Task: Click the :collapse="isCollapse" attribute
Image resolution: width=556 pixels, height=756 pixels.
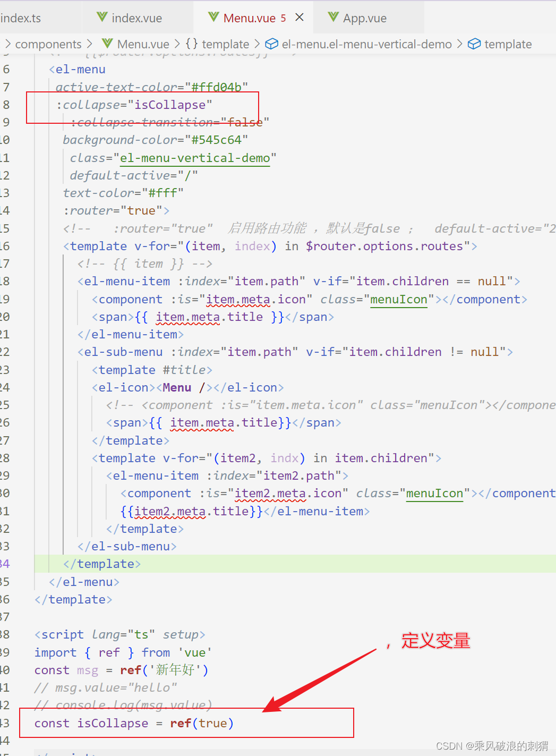Action: [134, 105]
